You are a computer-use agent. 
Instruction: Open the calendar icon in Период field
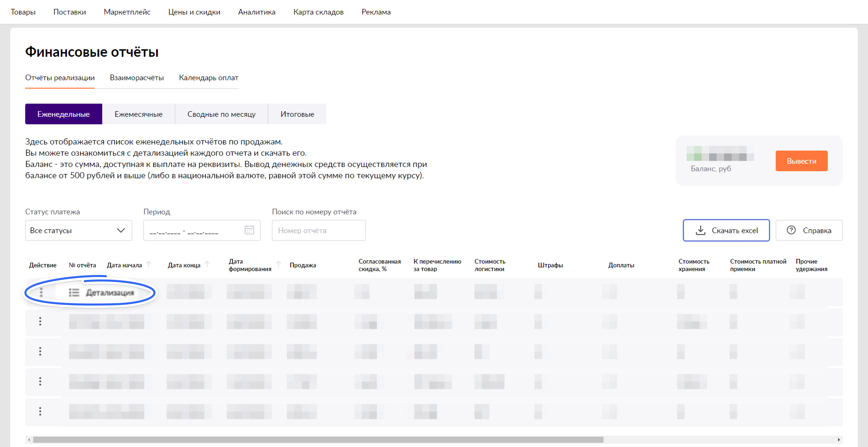tap(249, 230)
